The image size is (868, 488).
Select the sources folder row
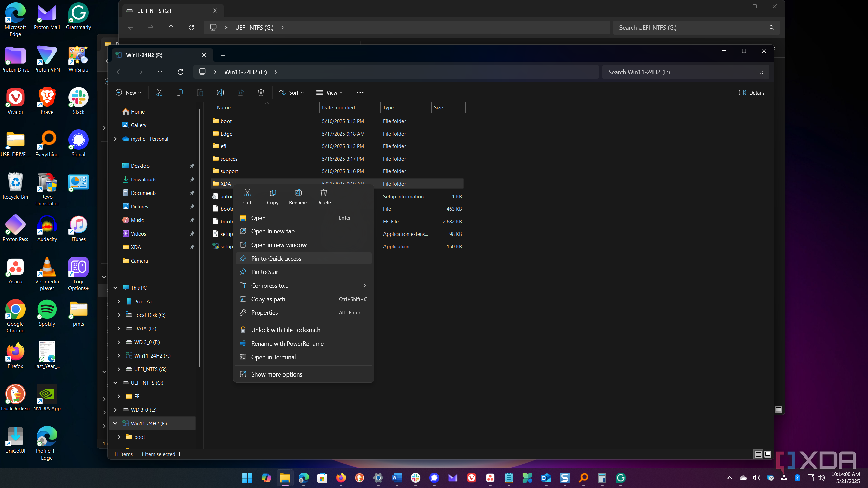[x=337, y=159]
